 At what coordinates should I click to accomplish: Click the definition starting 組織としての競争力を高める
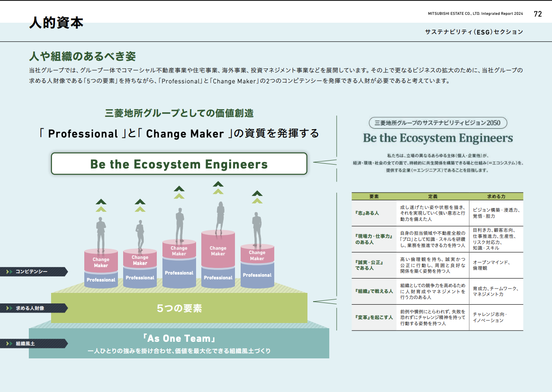click(433, 291)
